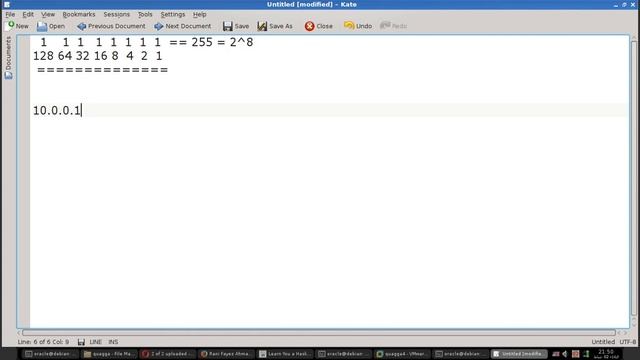Click the greyed Redo button

pos(393,26)
